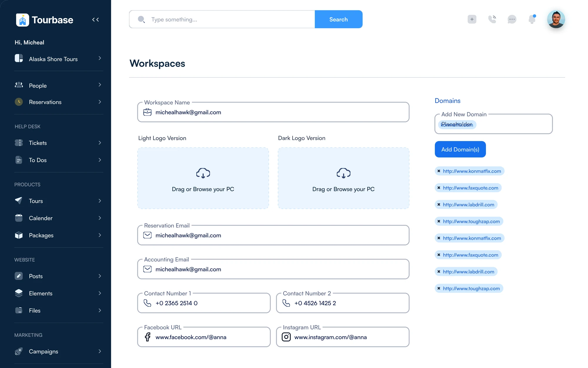The width and height of the screenshot is (588, 368).
Task: Collapse the sidebar with double chevron icon
Action: (96, 20)
